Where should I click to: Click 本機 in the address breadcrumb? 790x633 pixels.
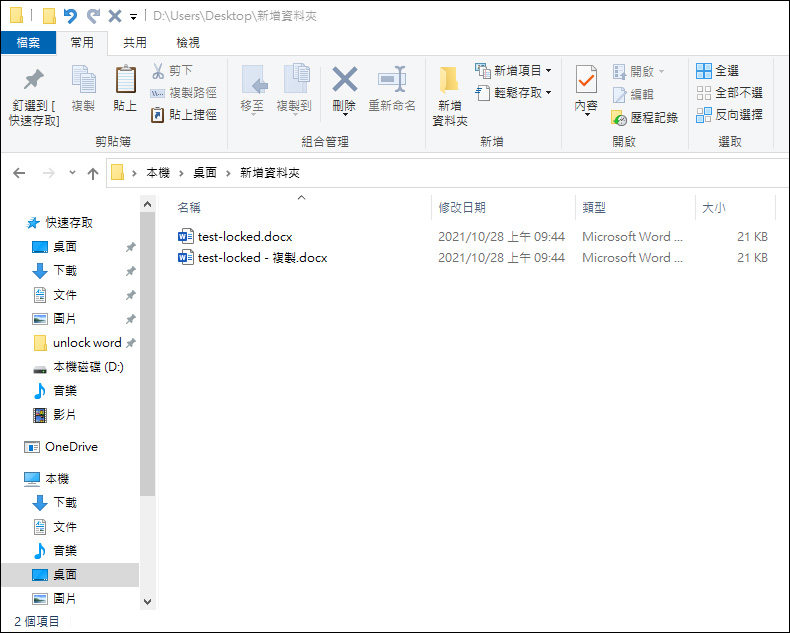[x=158, y=173]
